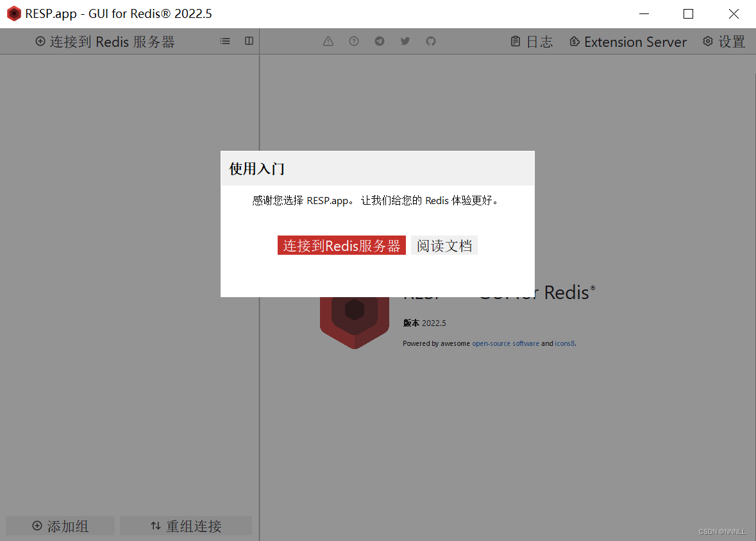Open the icons8 link
This screenshot has height=541, width=756.
(x=564, y=343)
